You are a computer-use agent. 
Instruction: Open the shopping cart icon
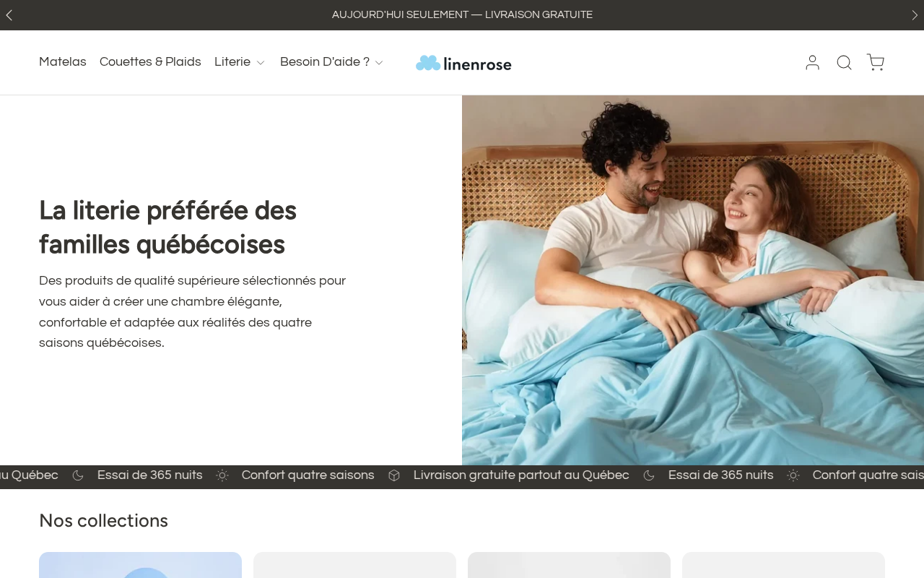coord(876,63)
